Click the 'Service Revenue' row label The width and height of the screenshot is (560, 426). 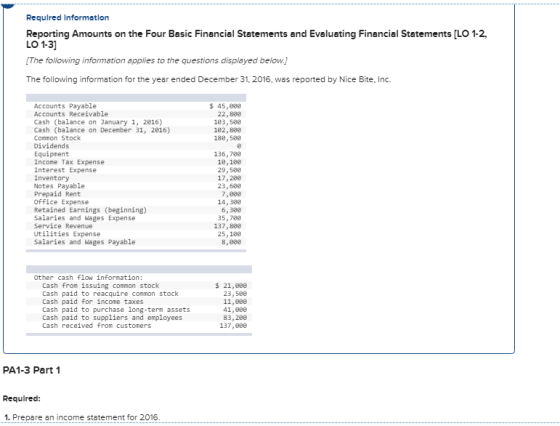(63, 226)
